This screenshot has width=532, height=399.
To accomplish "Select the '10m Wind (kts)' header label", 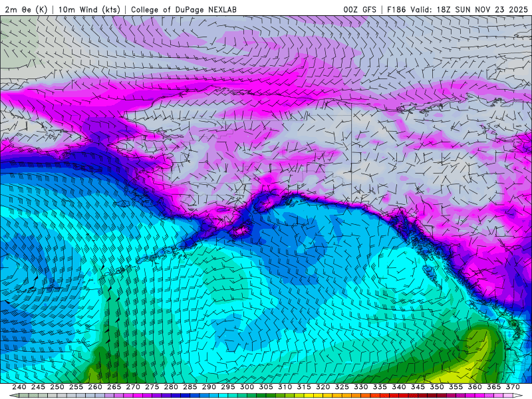I will pos(90,9).
